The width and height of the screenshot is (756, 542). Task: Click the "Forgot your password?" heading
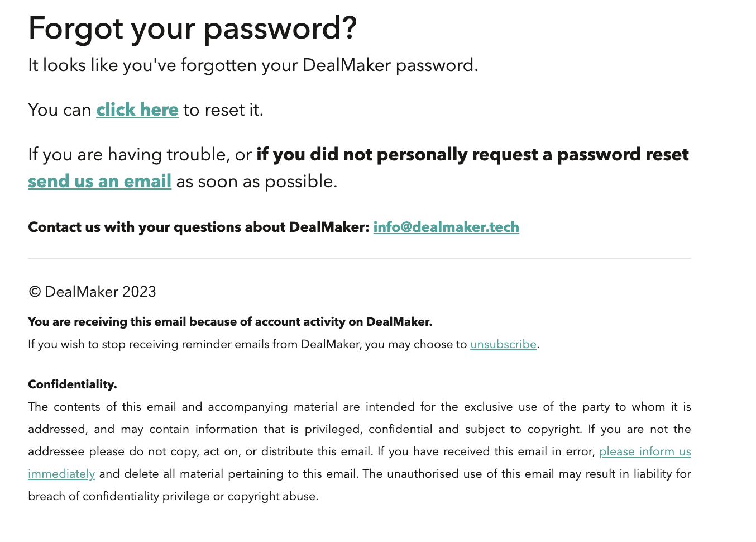pyautogui.click(x=193, y=28)
